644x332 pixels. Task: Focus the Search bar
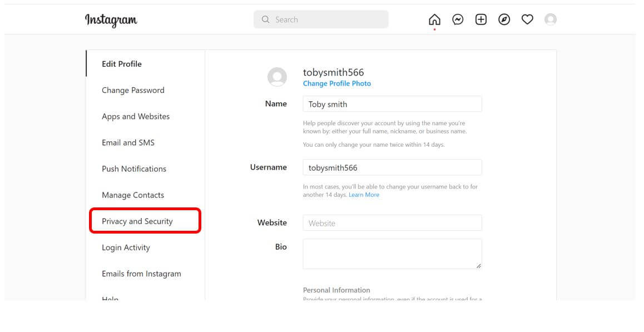tap(321, 19)
